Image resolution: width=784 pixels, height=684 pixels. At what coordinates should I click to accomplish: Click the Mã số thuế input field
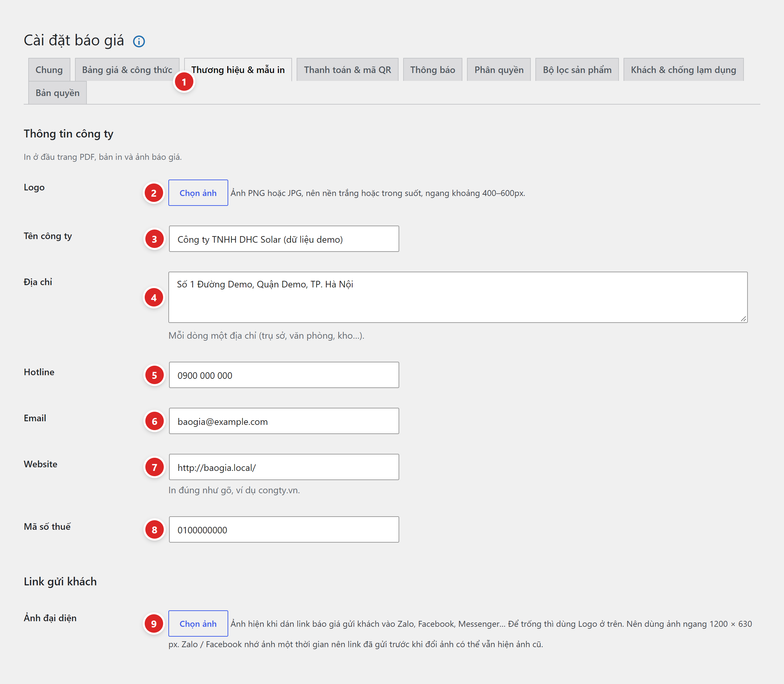coord(284,530)
